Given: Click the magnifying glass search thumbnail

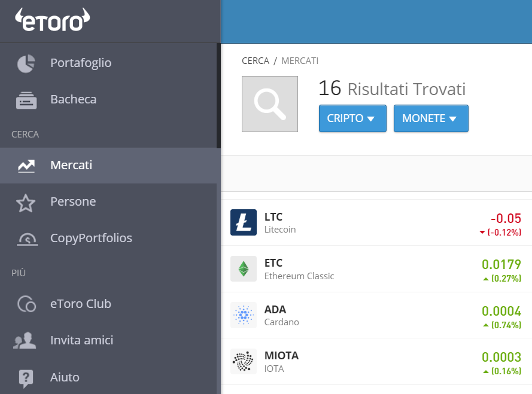Looking at the screenshot, I should tap(270, 104).
